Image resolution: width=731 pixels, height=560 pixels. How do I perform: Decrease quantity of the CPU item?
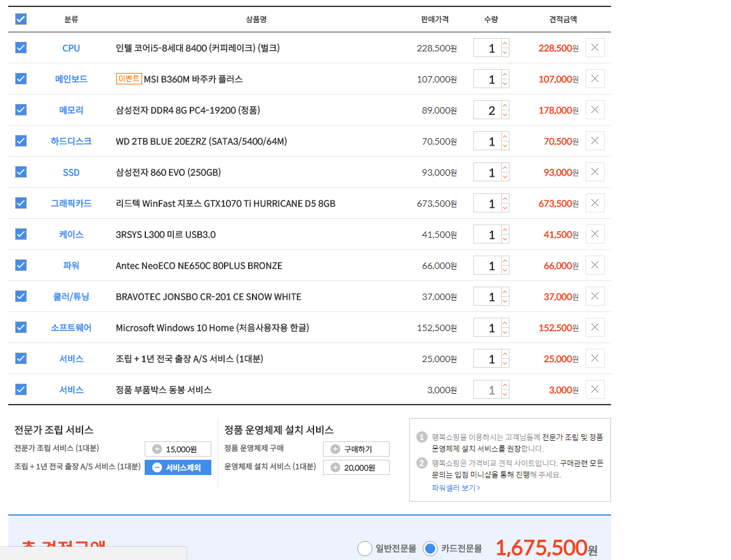coord(505,53)
